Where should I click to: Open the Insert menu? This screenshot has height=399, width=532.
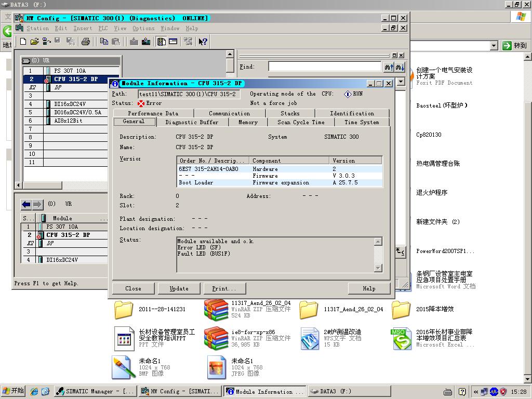coord(83,29)
